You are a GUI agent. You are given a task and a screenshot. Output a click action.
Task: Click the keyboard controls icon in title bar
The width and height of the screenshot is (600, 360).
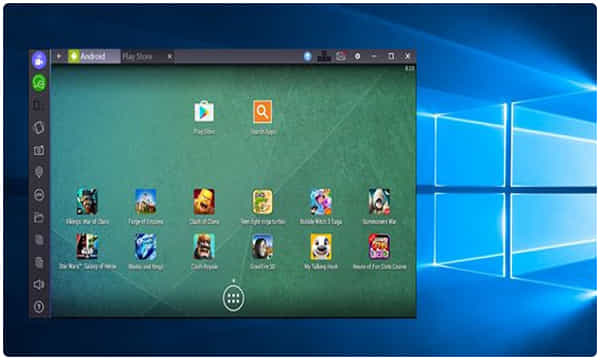(324, 56)
